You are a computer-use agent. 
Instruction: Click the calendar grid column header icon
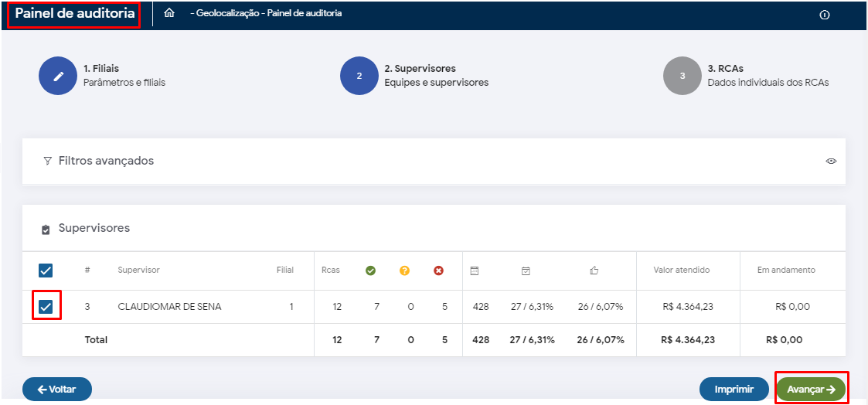(475, 271)
